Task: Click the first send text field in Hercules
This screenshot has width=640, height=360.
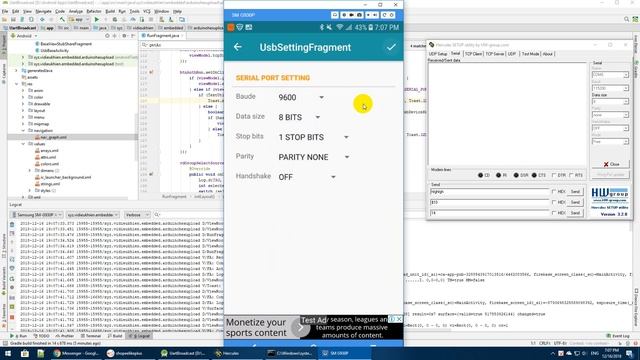Action: point(490,191)
